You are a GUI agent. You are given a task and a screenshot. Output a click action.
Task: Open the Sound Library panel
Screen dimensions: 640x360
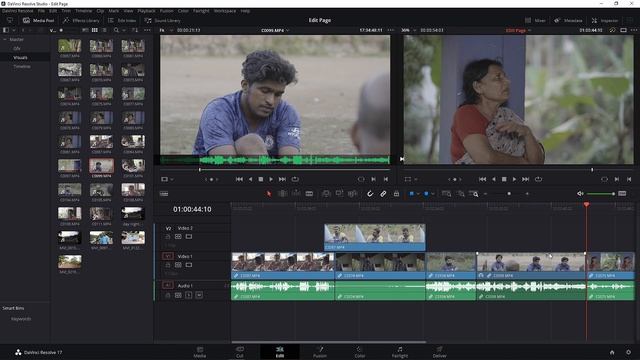162,20
